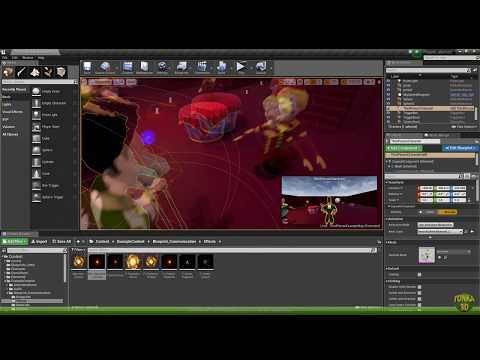This screenshot has height=360, width=480.
Task: Open the Marketplace toolbar icon
Action: point(144,67)
